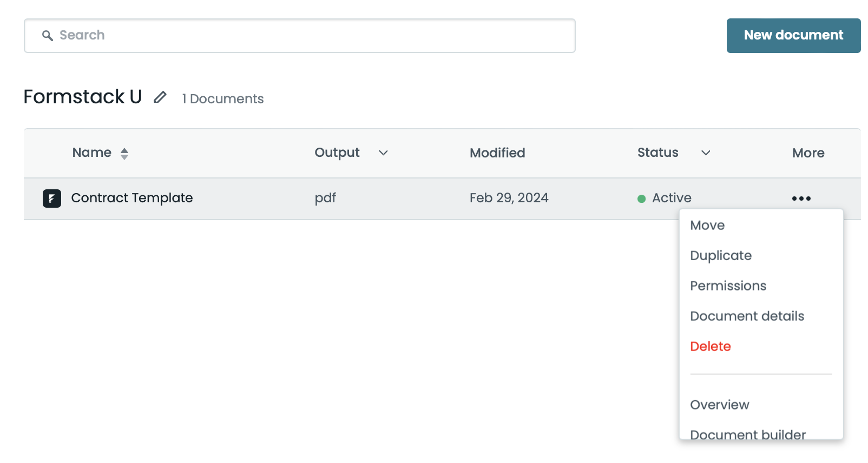Image resolution: width=868 pixels, height=463 pixels.
Task: Select Move from the context menu
Action: (x=707, y=226)
